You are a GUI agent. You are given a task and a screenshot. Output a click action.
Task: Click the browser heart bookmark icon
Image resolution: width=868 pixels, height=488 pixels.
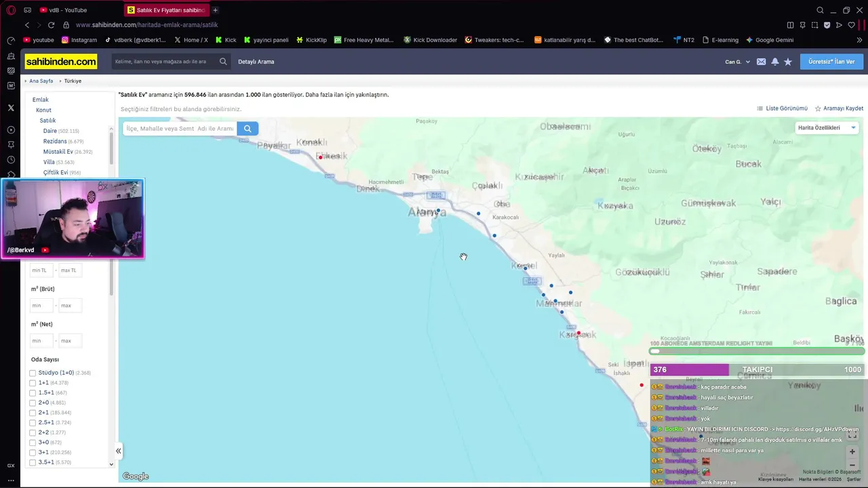pos(851,25)
